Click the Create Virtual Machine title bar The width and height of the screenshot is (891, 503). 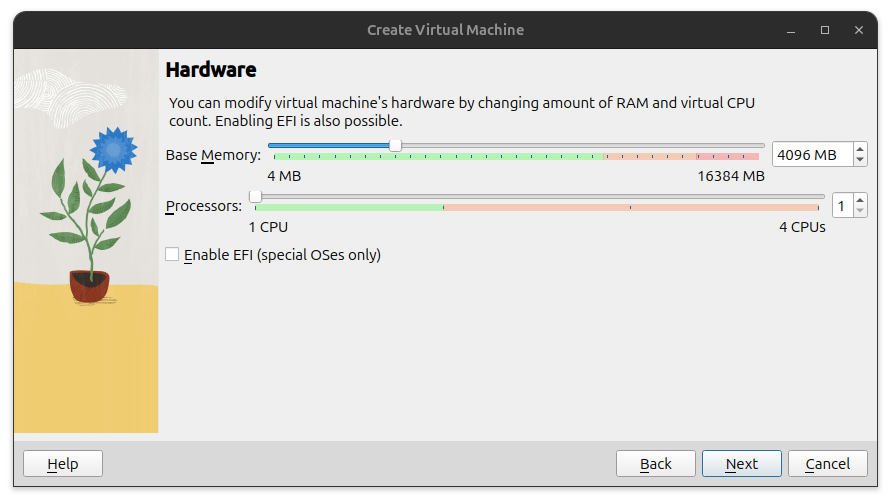[x=445, y=30]
